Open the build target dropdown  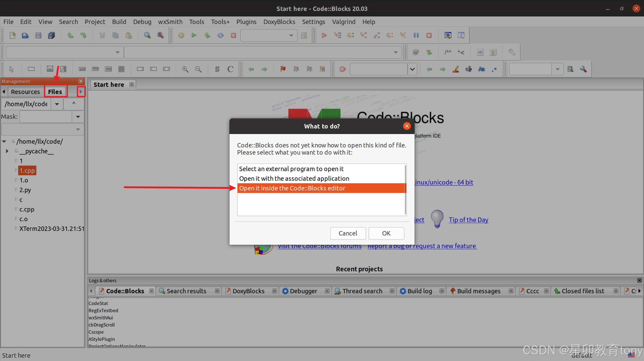291,35
